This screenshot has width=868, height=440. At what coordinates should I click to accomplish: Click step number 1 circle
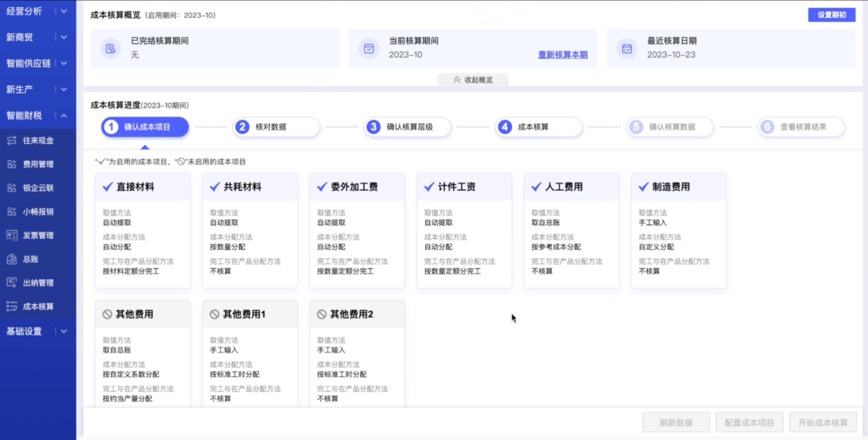coord(111,127)
